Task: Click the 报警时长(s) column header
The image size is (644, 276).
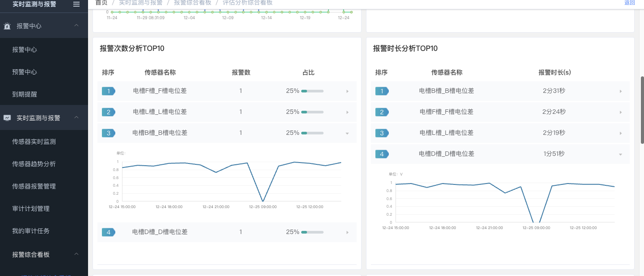Action: point(555,72)
